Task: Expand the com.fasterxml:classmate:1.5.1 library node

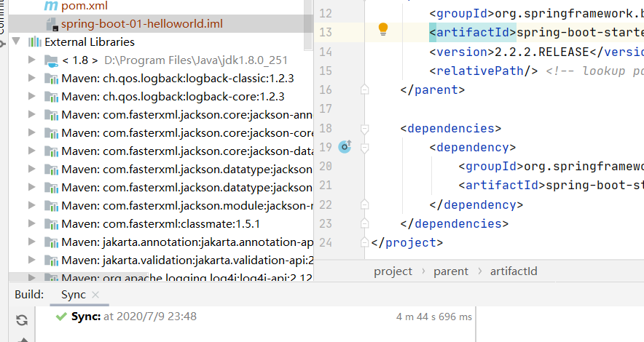Action: [32, 224]
